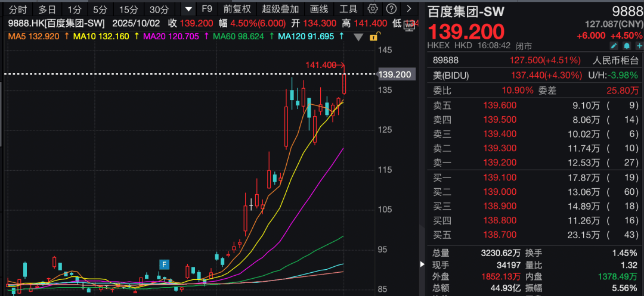Click the blue F marker on chart

coord(164,264)
